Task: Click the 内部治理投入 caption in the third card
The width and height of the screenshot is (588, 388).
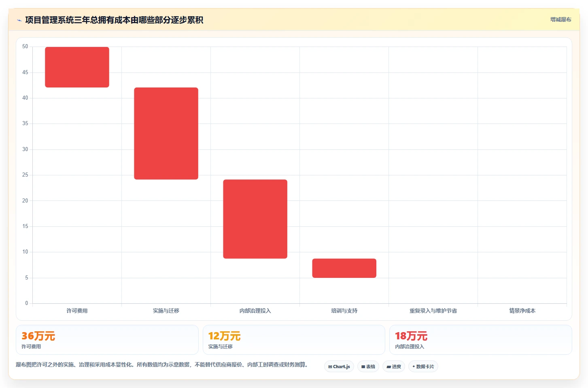Action: [410, 347]
